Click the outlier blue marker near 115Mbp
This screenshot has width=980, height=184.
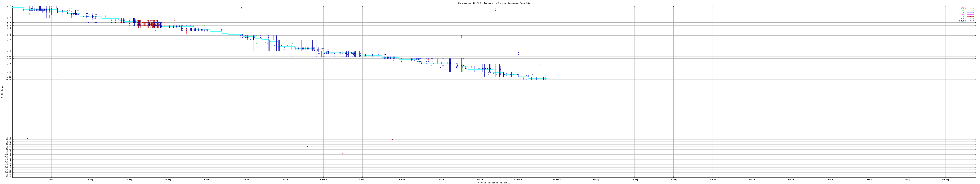461,37
